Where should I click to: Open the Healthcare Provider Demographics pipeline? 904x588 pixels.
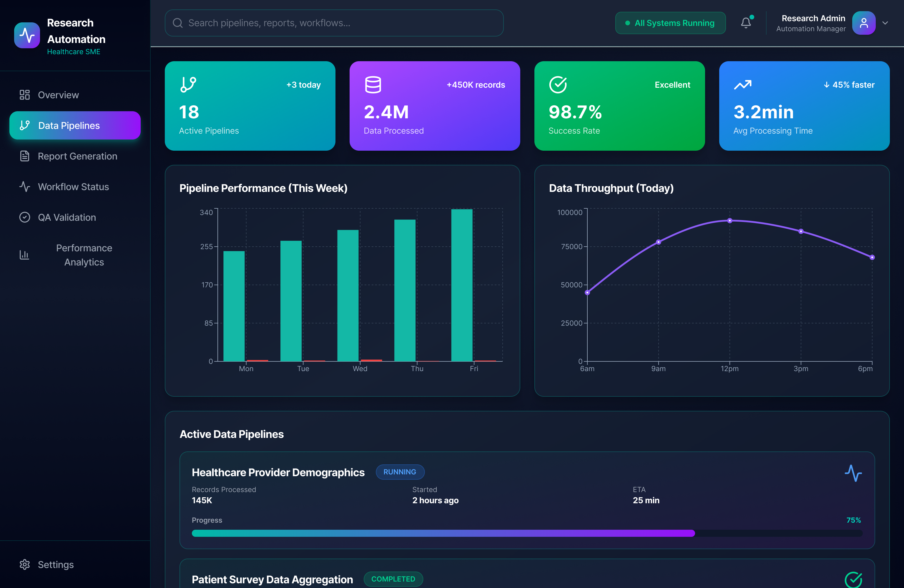pyautogui.click(x=278, y=472)
